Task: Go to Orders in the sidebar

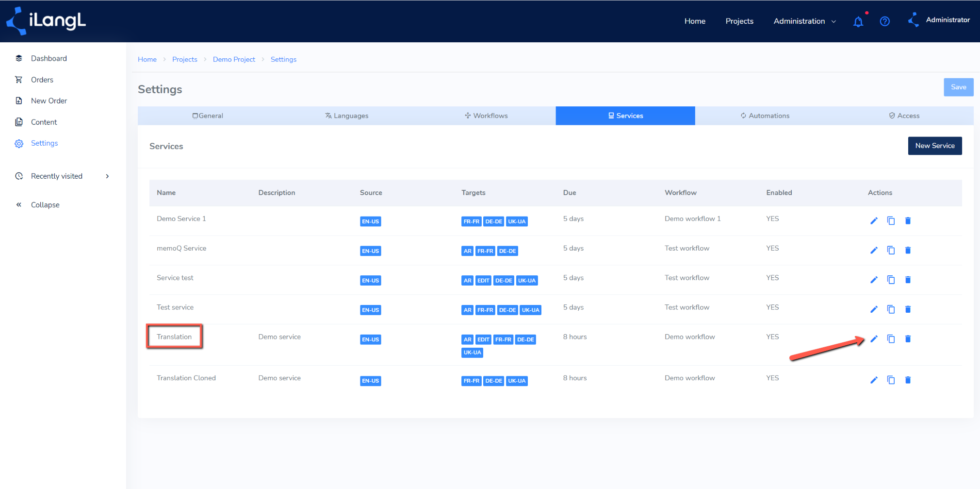Action: (42, 80)
